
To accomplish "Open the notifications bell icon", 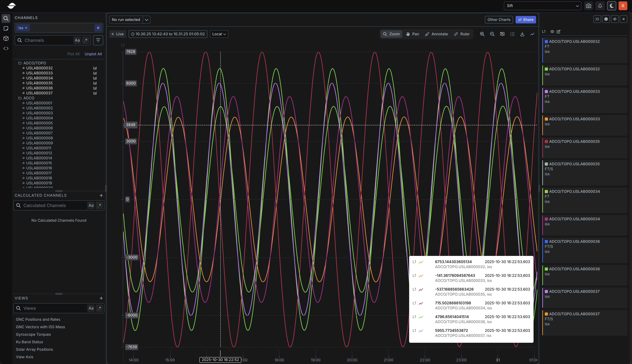I will coord(600,6).
